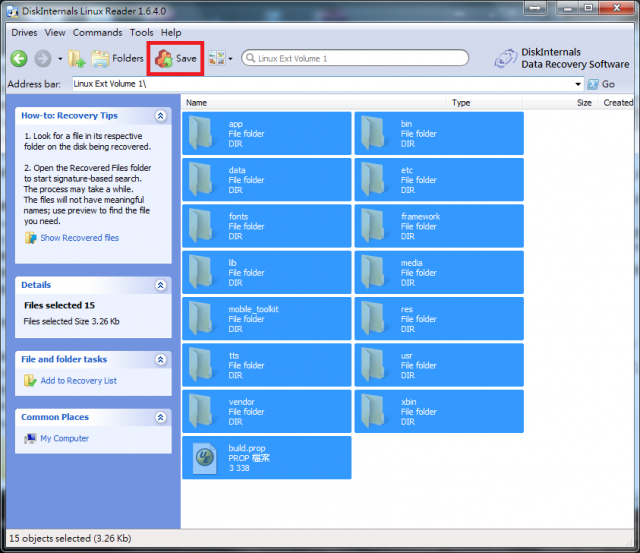
Task: Sort by the Created column header
Action: (616, 103)
